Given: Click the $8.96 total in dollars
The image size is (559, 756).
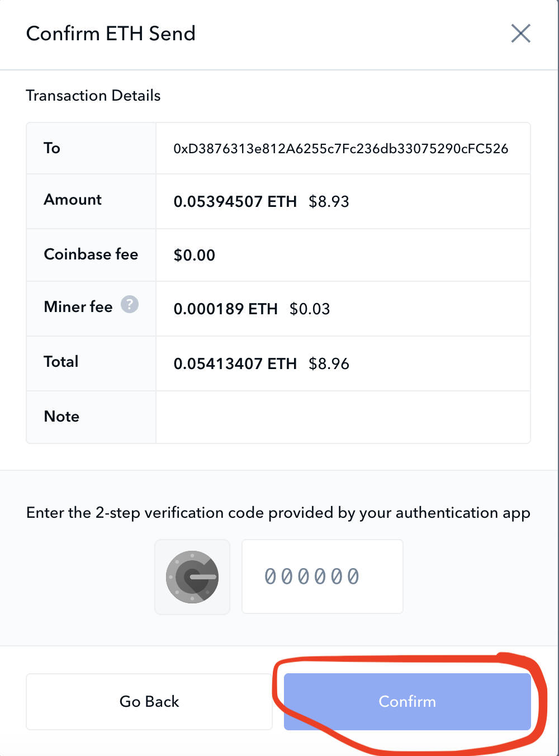Looking at the screenshot, I should coord(329,364).
